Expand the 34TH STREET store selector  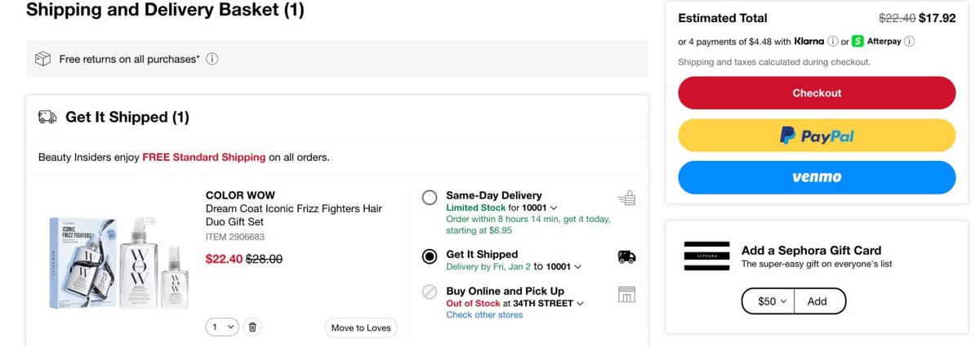click(548, 304)
